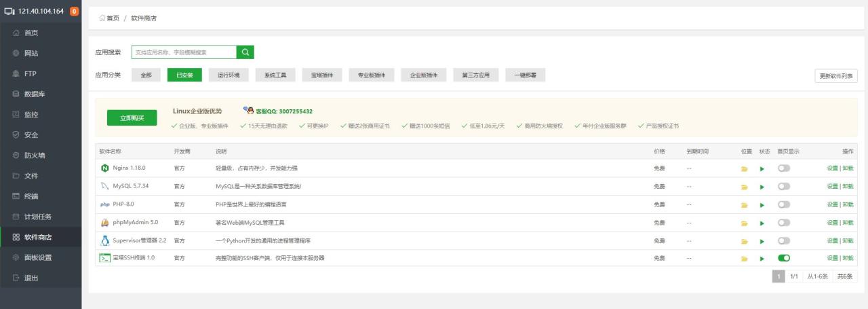868x309 pixels.
Task: Open the 宝塔SSH终端 folder location icon
Action: pos(744,258)
